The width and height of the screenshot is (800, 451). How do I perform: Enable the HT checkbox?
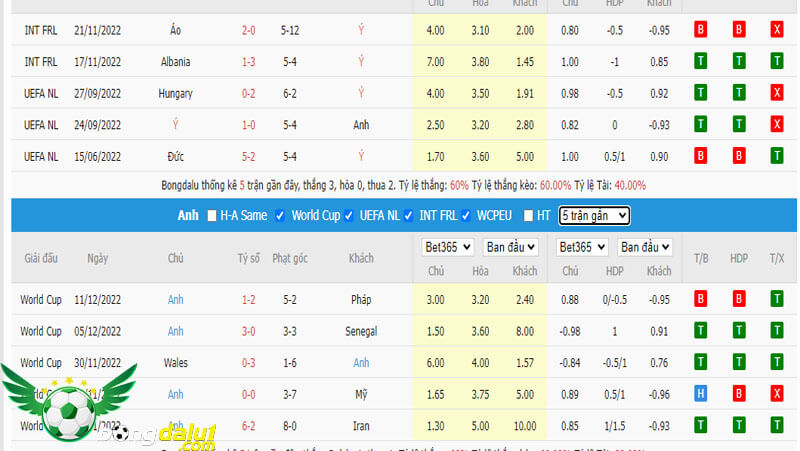[x=528, y=216]
